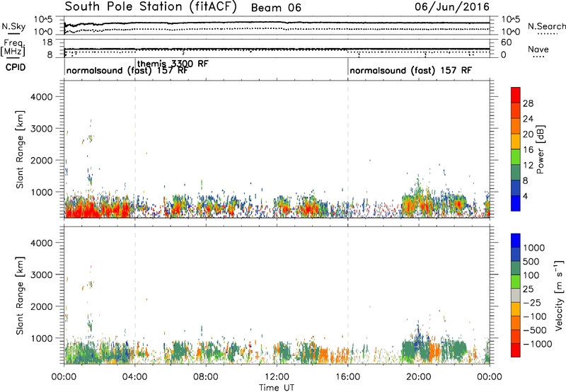Click the '16' label on power colorbar

(528, 150)
